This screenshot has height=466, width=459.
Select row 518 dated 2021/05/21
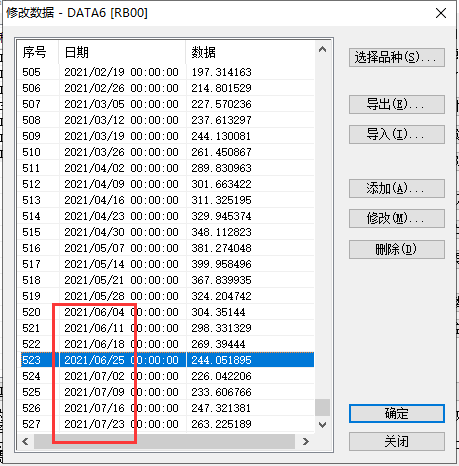click(166, 280)
